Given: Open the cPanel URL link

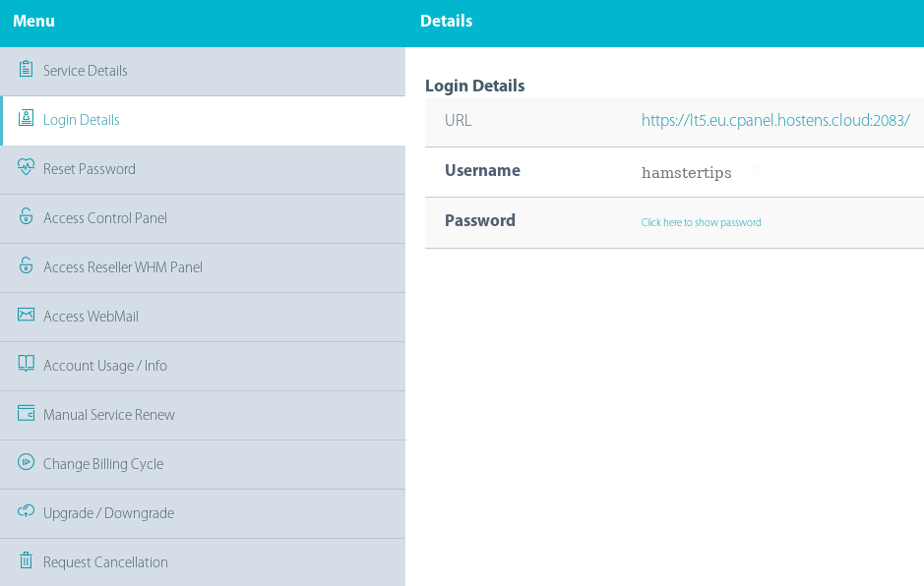Looking at the screenshot, I should (775, 121).
